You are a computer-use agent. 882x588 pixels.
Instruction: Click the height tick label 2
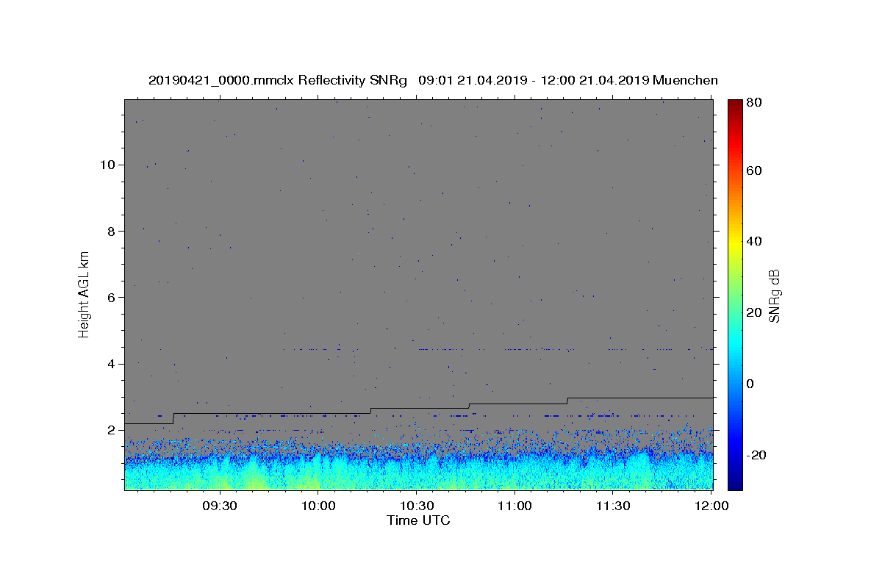pyautogui.click(x=112, y=430)
